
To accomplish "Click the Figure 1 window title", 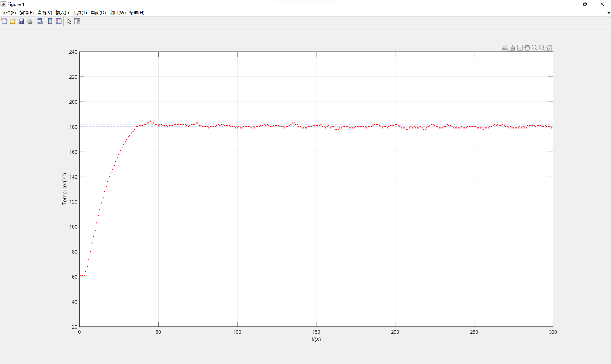I will click(16, 4).
